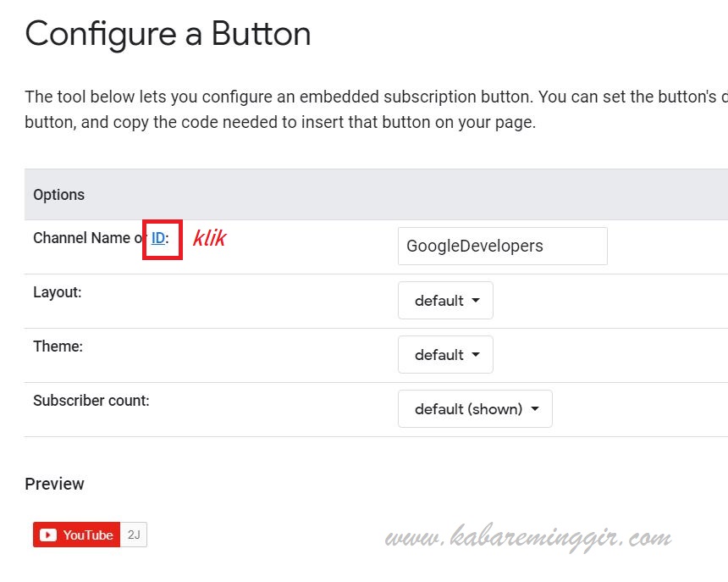Click the GoogleDevelopers channel name field
This screenshot has height=582, width=728.
pyautogui.click(x=502, y=246)
